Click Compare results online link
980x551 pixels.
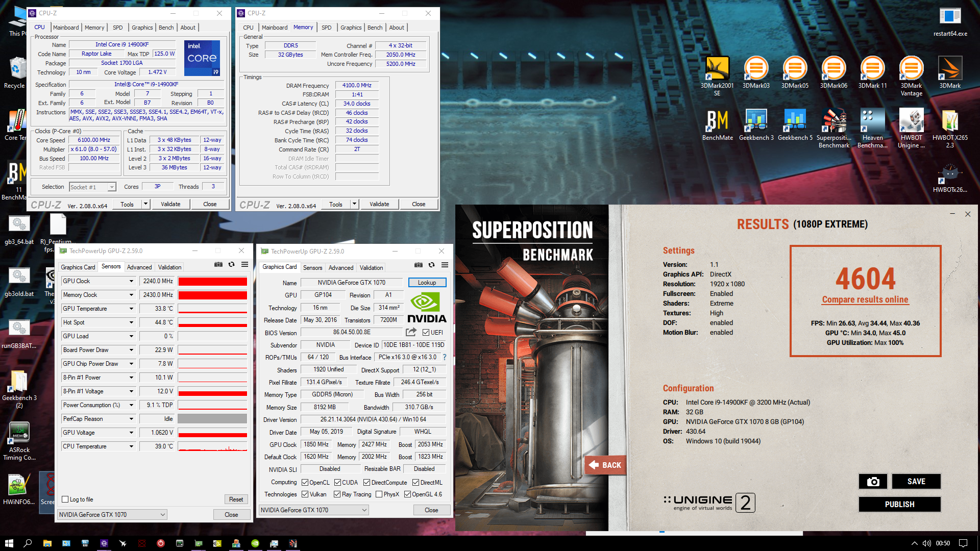(x=865, y=299)
